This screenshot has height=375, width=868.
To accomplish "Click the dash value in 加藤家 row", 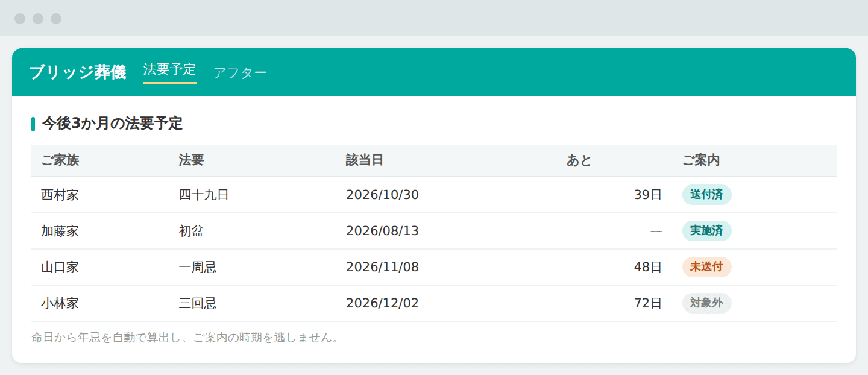I will click(656, 231).
